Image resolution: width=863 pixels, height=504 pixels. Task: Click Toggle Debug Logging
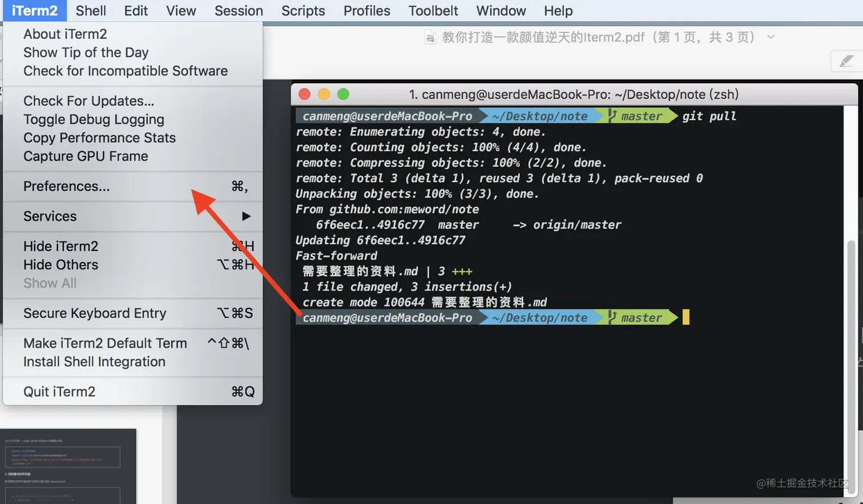coord(132,119)
